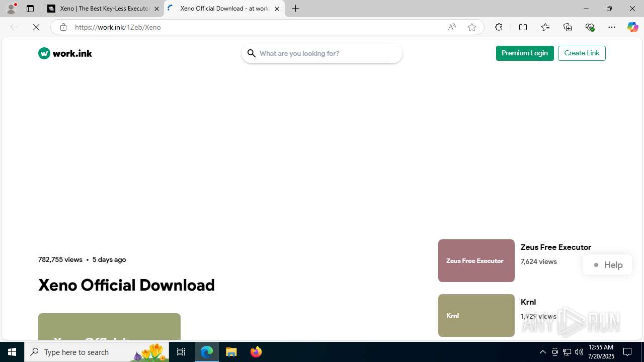Go back to the previous page

pyautogui.click(x=14, y=27)
